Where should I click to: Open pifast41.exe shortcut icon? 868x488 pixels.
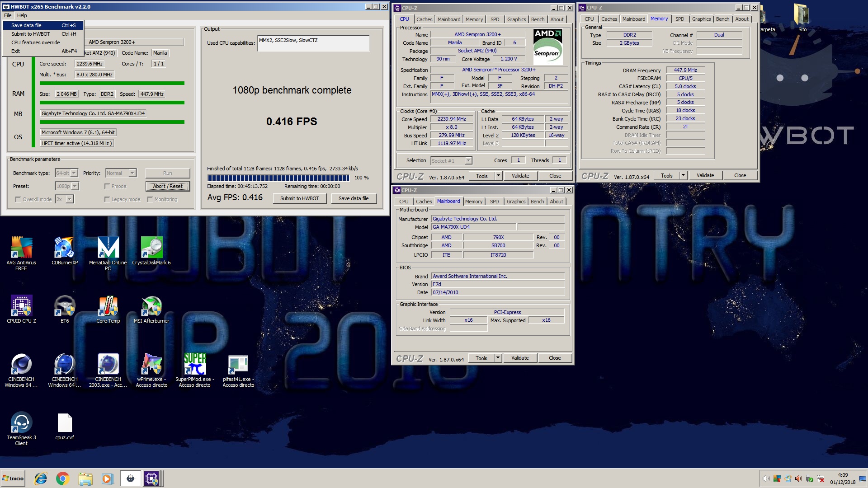(238, 370)
